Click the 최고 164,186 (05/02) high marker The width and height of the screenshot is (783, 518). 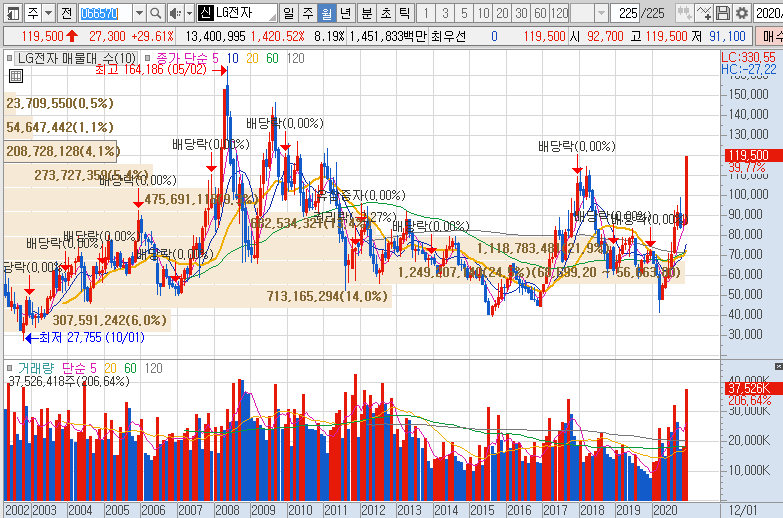150,69
